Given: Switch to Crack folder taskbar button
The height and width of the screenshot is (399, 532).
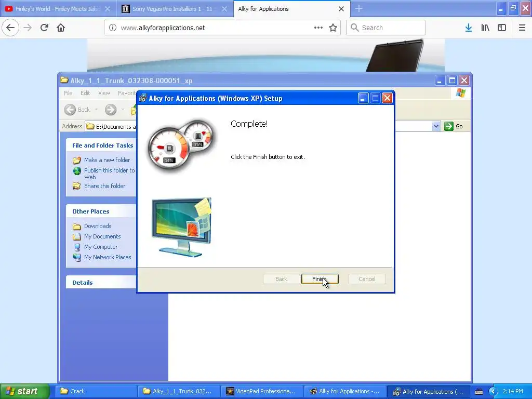Looking at the screenshot, I should coord(96,391).
